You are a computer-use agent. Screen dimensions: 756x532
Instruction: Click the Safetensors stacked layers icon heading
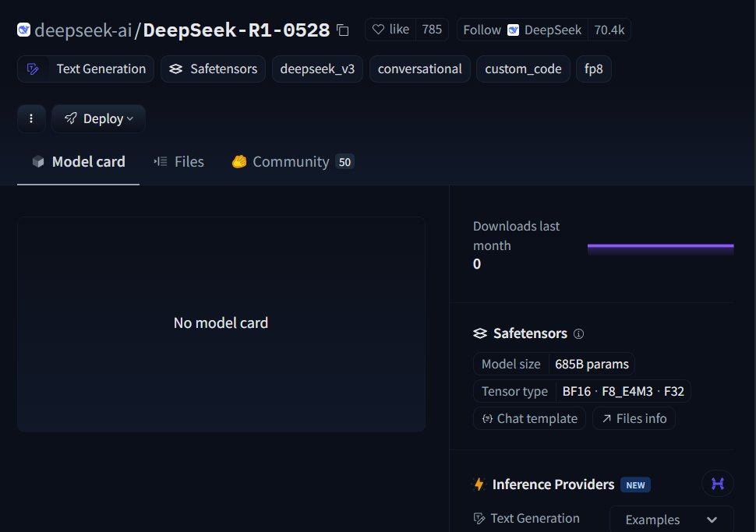tap(480, 333)
